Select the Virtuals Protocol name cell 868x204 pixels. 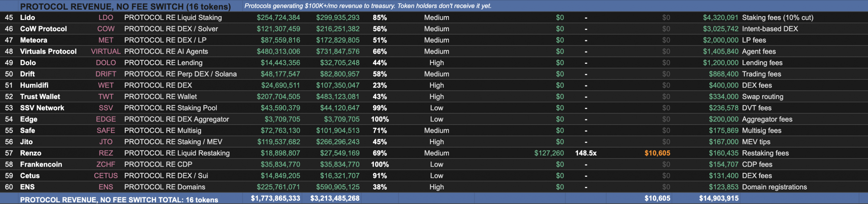[x=48, y=52]
